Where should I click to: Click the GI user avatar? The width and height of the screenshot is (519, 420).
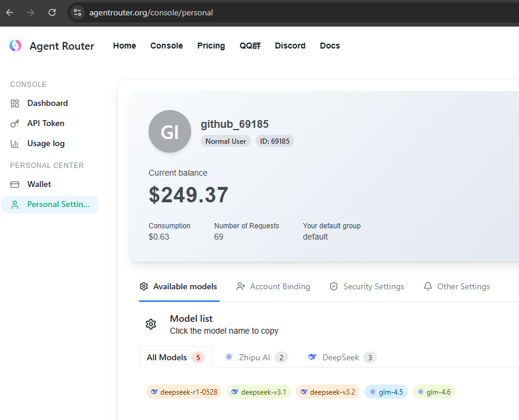click(x=170, y=132)
